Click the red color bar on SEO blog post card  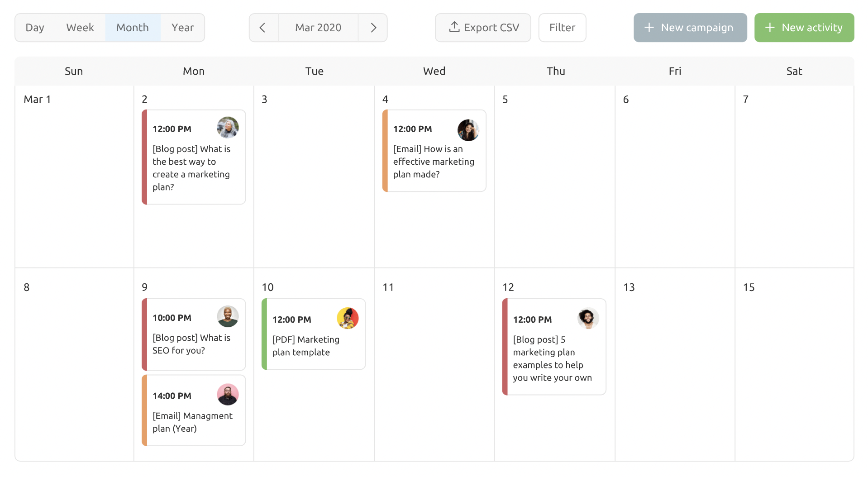(144, 334)
